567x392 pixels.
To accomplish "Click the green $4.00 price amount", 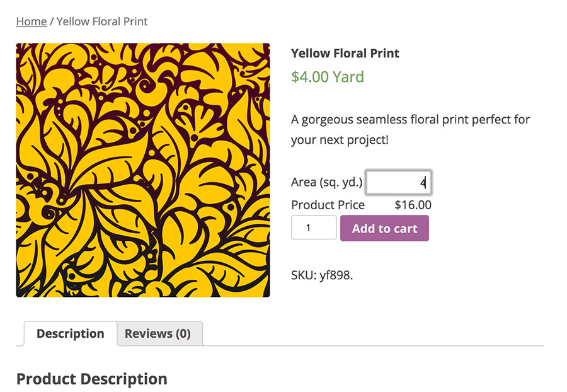I will [x=310, y=77].
